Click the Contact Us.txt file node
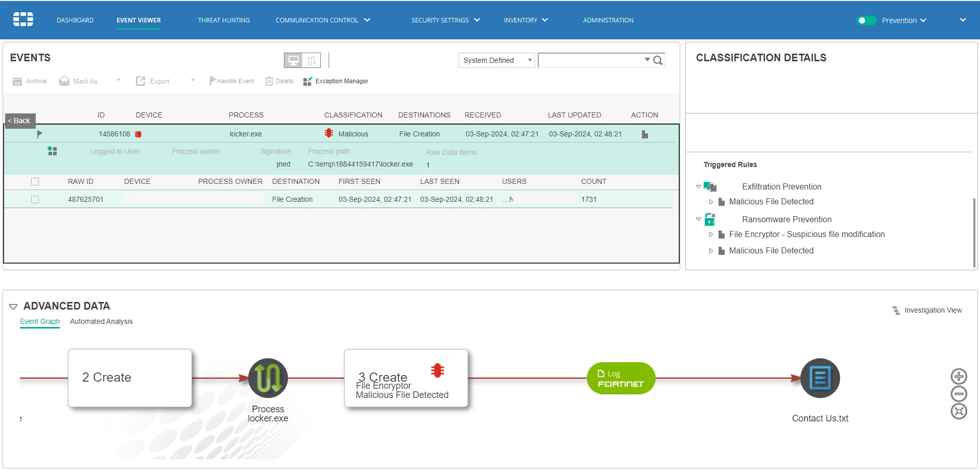The image size is (980, 470). (820, 378)
